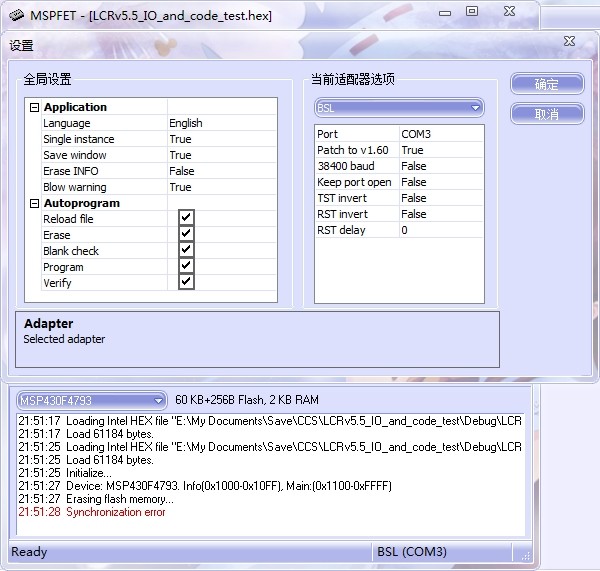
Task: Collapse the Autoprogram group
Action: (x=34, y=203)
